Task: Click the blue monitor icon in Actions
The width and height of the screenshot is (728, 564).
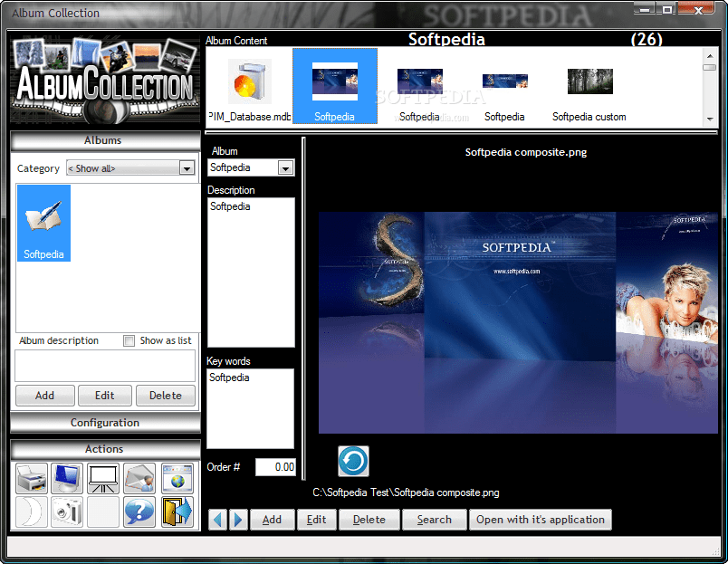Action: coord(67,478)
